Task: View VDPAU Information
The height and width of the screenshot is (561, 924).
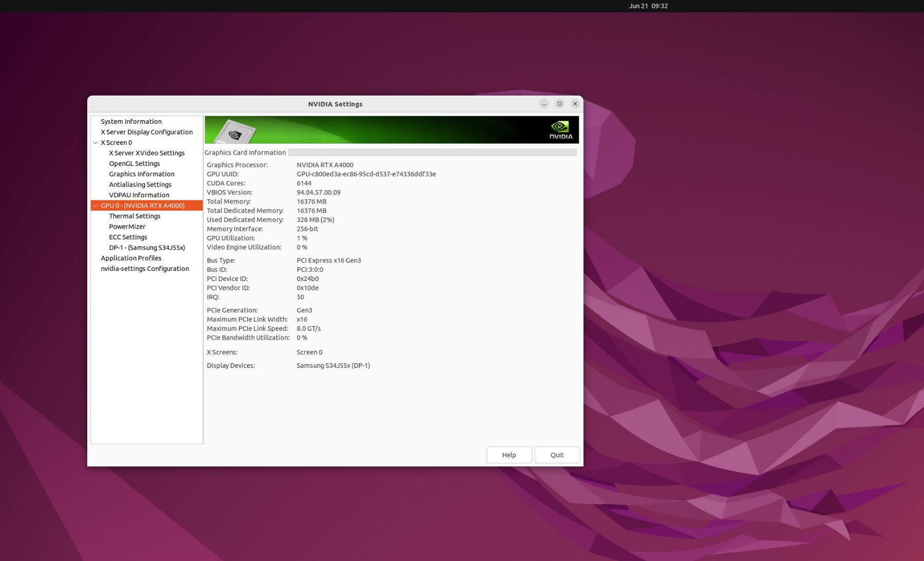Action: 139,195
